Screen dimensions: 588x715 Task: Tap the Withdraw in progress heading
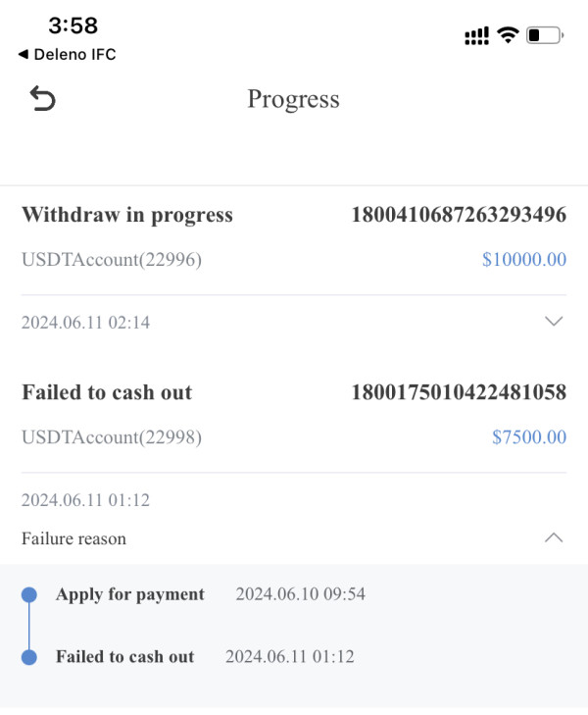(127, 216)
